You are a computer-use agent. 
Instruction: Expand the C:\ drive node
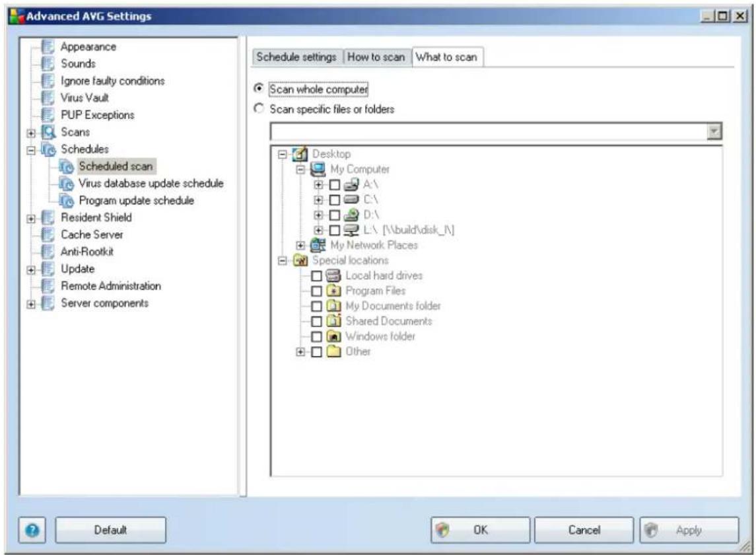coord(318,200)
